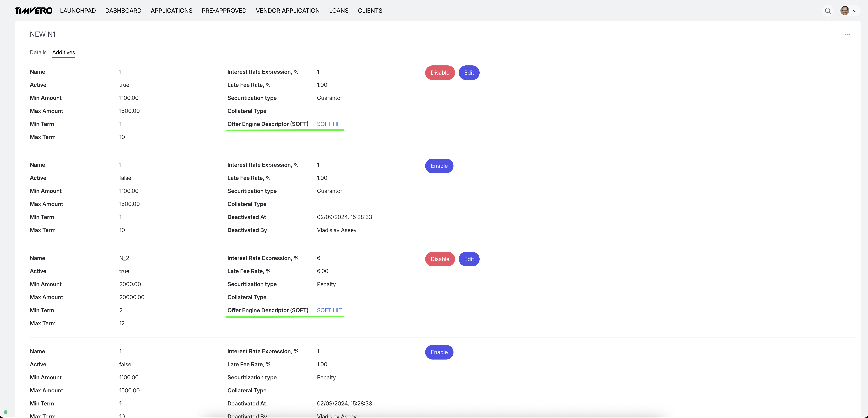Open the APPLICATIONS section
The width and height of the screenshot is (868, 418).
172,11
